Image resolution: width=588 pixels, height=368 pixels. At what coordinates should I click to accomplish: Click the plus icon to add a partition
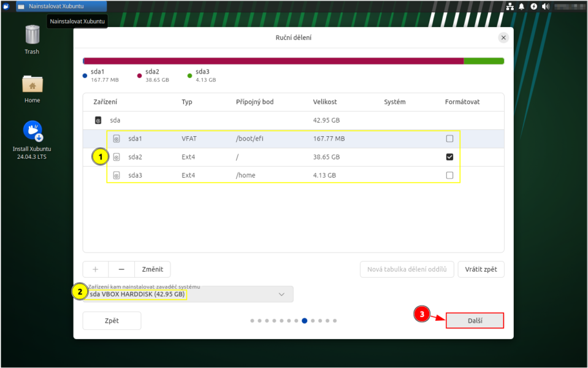(96, 269)
